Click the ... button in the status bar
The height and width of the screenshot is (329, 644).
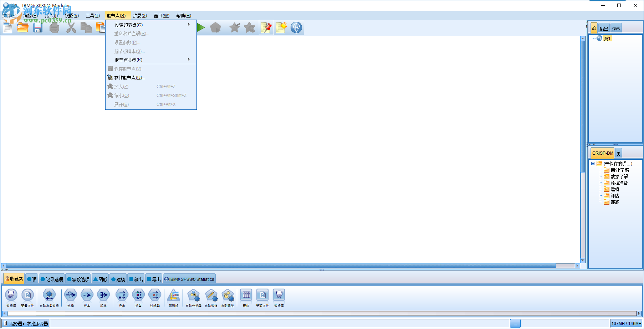tap(515, 323)
